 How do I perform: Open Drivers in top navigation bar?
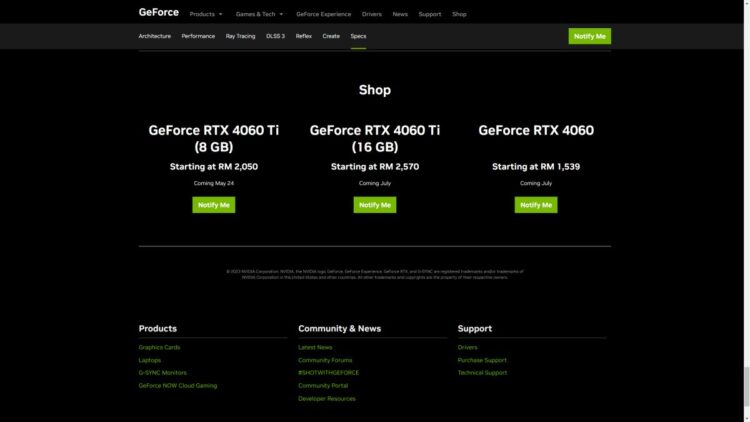click(372, 14)
